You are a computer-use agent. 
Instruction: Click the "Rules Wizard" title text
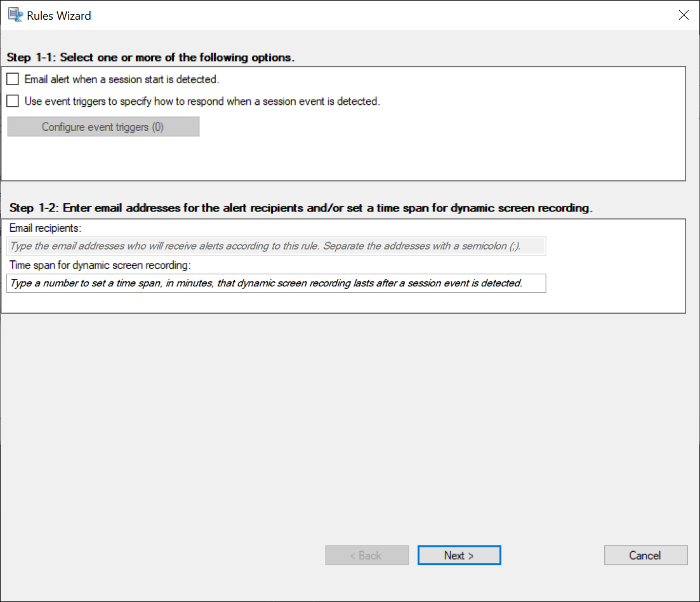pos(59,16)
